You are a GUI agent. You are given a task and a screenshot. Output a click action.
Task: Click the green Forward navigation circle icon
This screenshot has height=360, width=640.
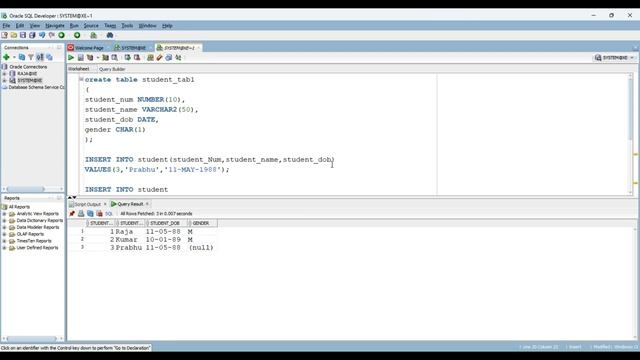77,36
